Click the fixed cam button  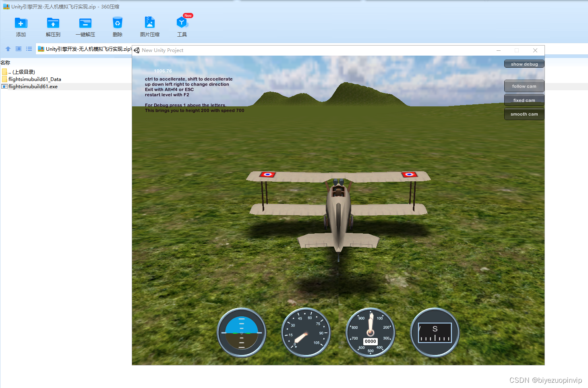[524, 100]
